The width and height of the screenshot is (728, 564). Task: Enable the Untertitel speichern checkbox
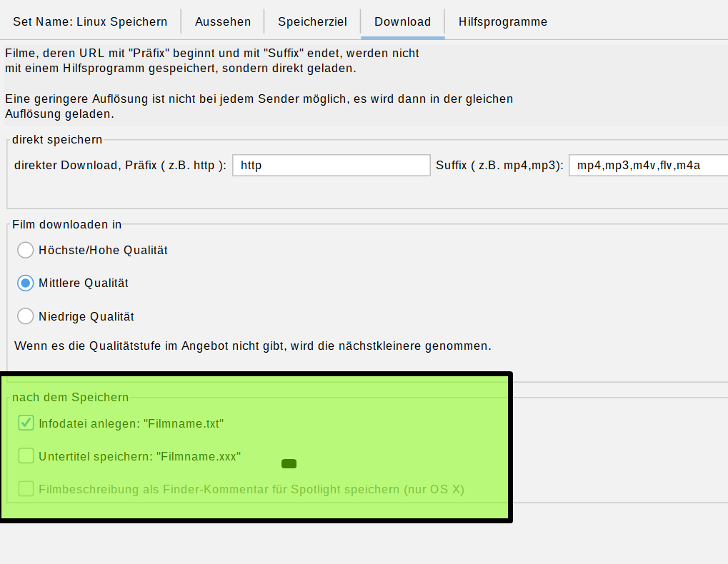(26, 455)
